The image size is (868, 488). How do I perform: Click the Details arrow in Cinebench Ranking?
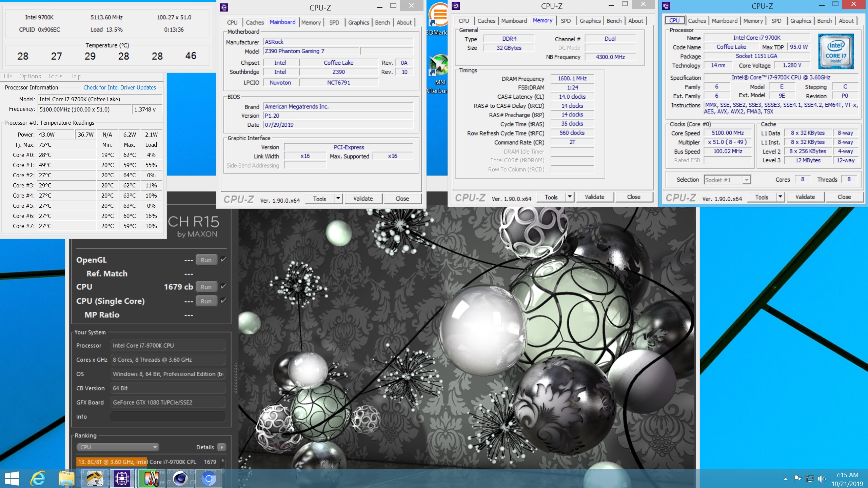[222, 447]
